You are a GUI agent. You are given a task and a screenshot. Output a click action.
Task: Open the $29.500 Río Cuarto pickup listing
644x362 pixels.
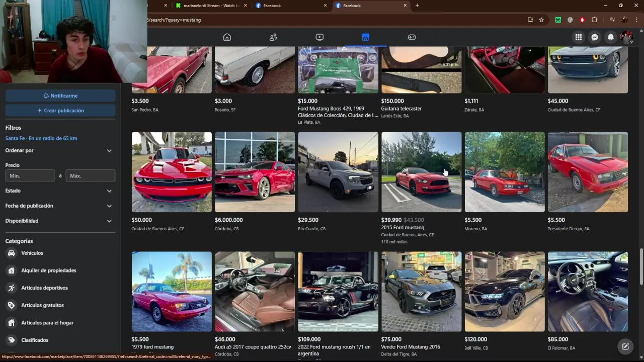click(338, 172)
